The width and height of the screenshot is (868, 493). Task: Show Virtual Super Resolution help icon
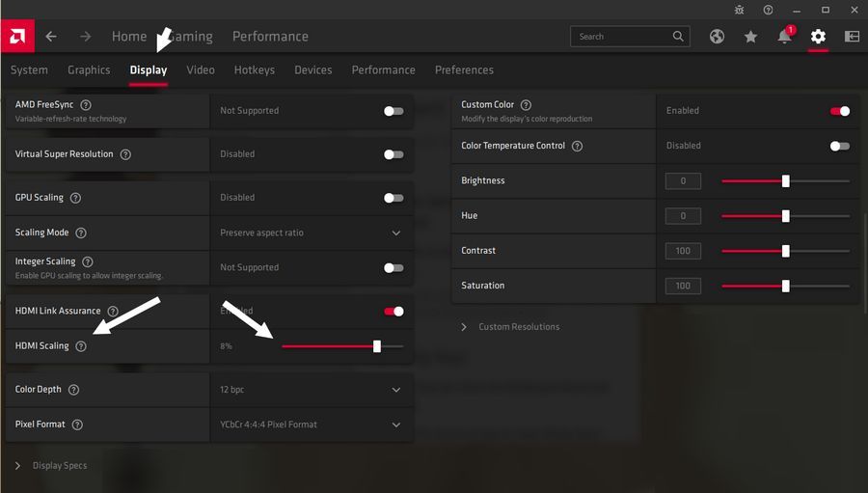click(125, 154)
